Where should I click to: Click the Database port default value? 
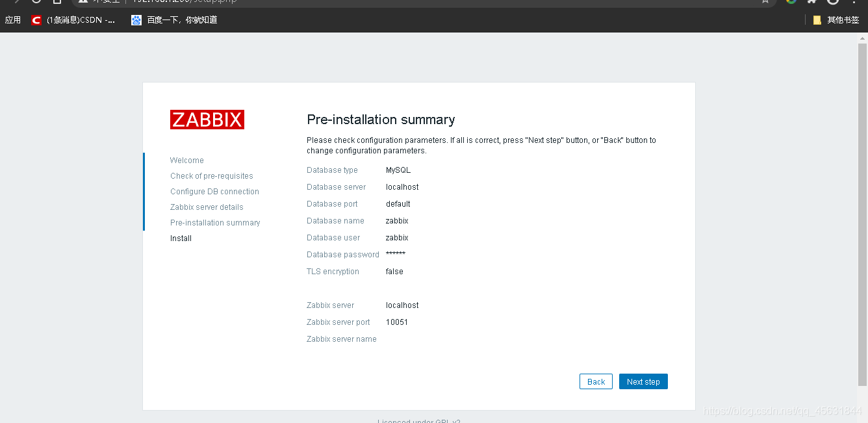tap(398, 204)
